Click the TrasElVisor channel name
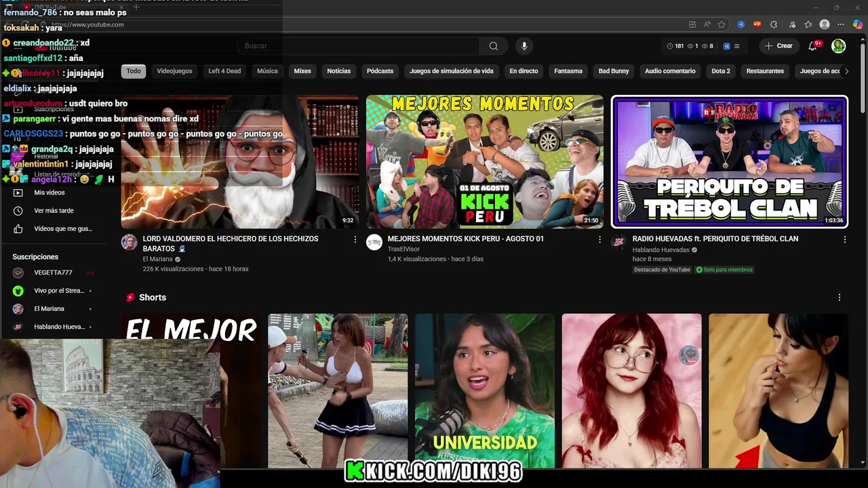 click(x=403, y=249)
